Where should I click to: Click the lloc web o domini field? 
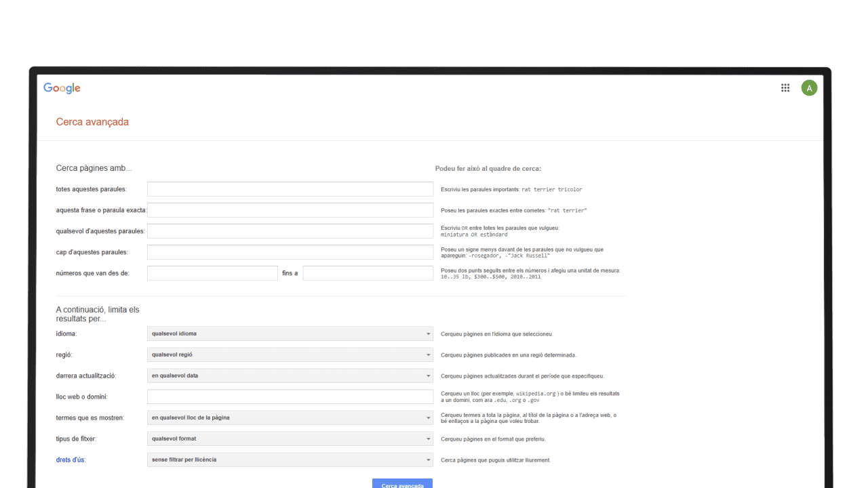(x=290, y=396)
